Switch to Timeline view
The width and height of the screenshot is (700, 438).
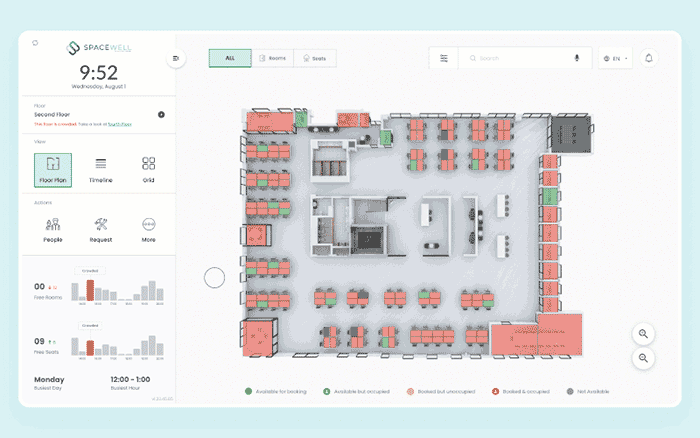point(101,169)
